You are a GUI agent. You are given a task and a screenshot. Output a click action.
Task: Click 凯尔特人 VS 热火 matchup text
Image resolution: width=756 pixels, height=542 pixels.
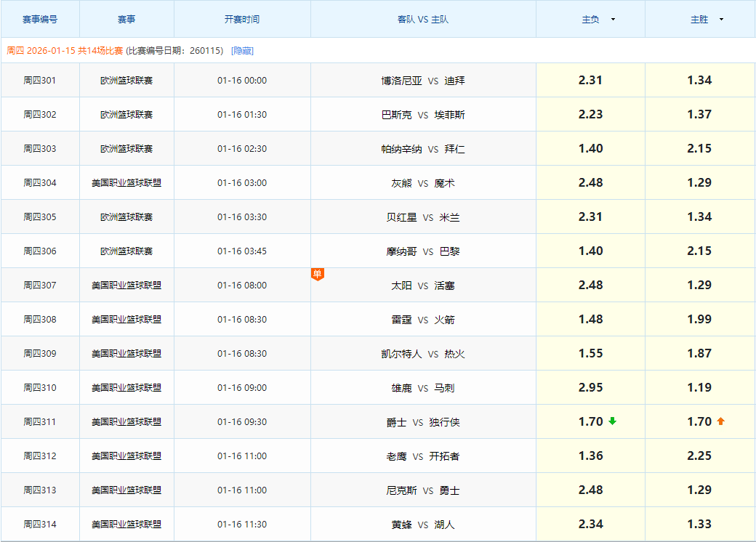point(423,354)
